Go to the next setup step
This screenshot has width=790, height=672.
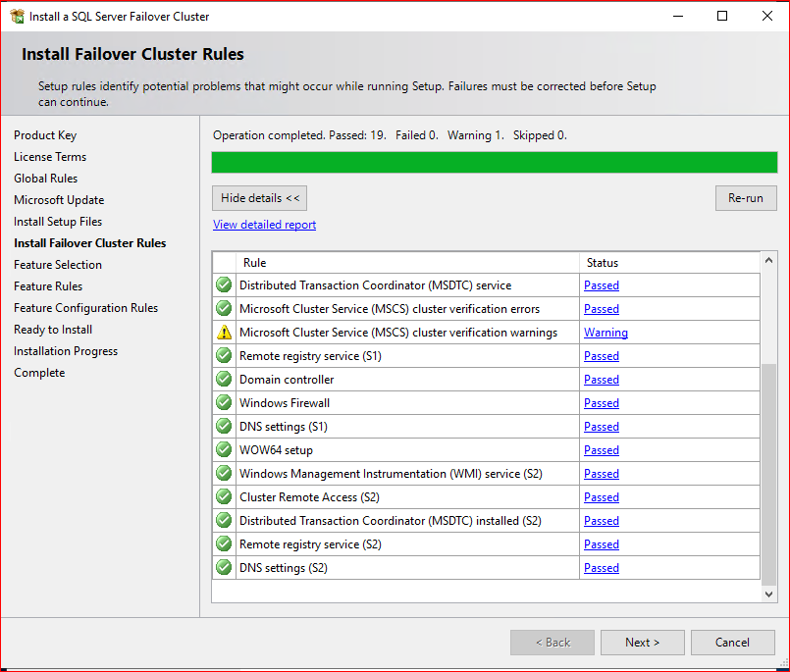click(643, 643)
